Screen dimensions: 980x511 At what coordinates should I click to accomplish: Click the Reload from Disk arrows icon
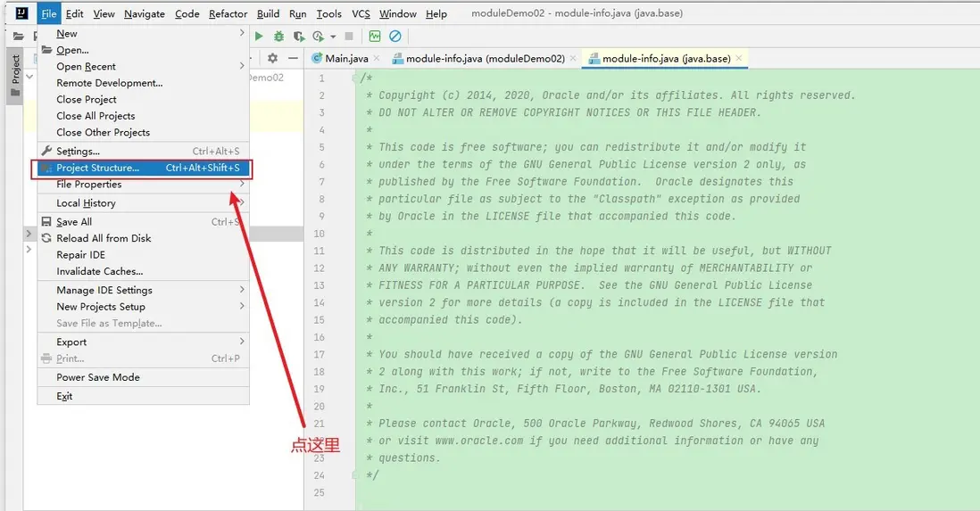pyautogui.click(x=46, y=238)
